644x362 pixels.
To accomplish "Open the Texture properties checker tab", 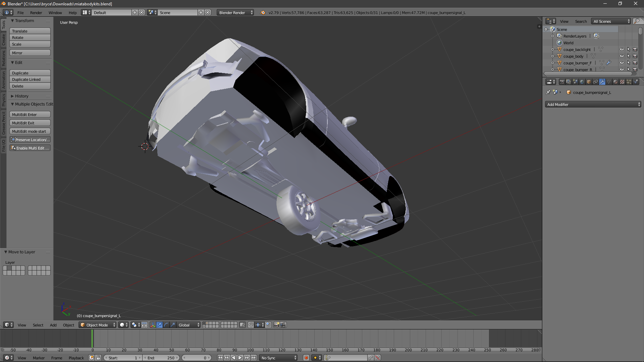I will pos(622,82).
